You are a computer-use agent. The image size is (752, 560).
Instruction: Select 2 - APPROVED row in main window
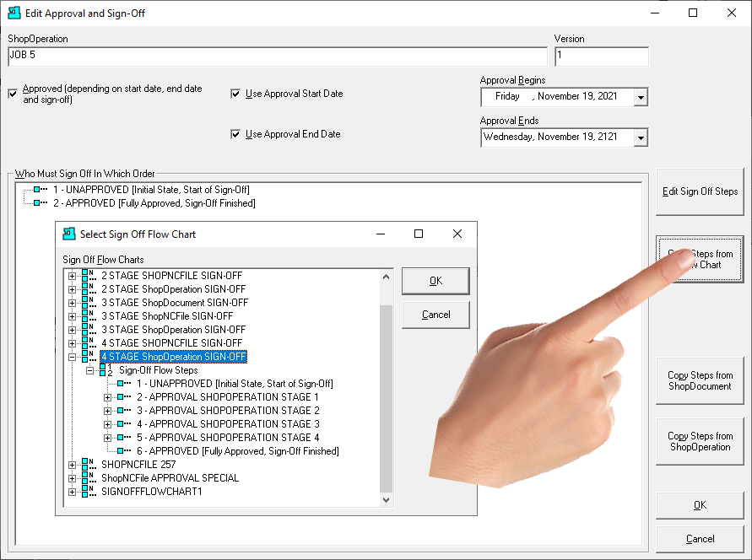154,202
